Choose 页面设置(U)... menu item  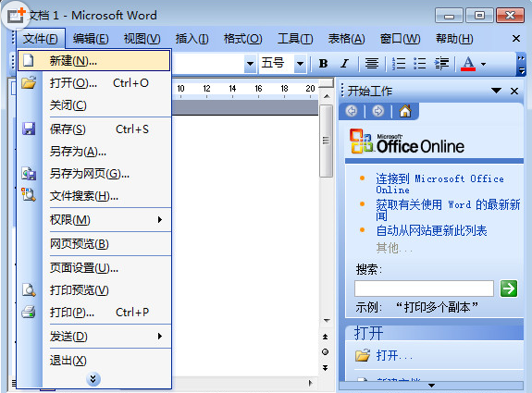[x=94, y=268]
